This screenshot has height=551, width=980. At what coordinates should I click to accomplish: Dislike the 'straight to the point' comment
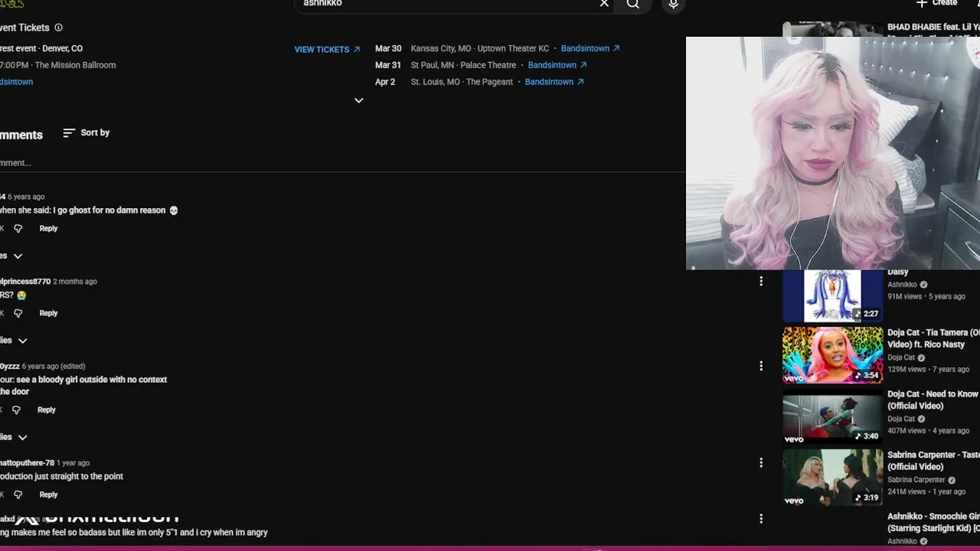[x=18, y=494]
